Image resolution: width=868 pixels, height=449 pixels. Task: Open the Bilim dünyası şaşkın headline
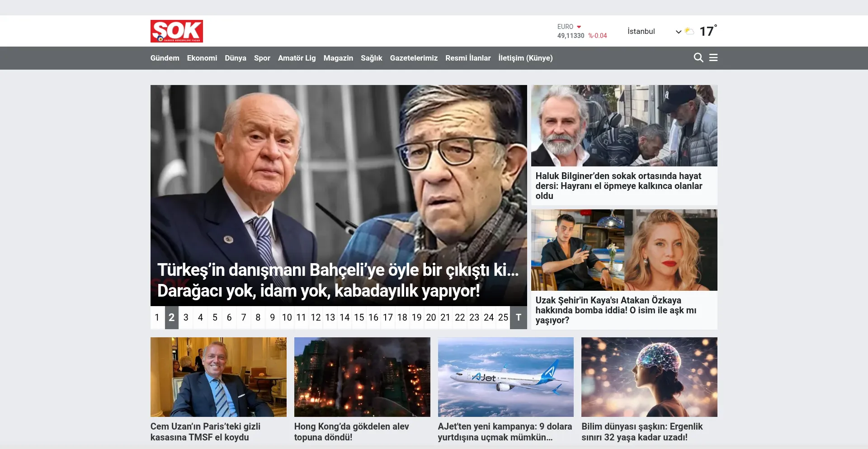pyautogui.click(x=642, y=432)
